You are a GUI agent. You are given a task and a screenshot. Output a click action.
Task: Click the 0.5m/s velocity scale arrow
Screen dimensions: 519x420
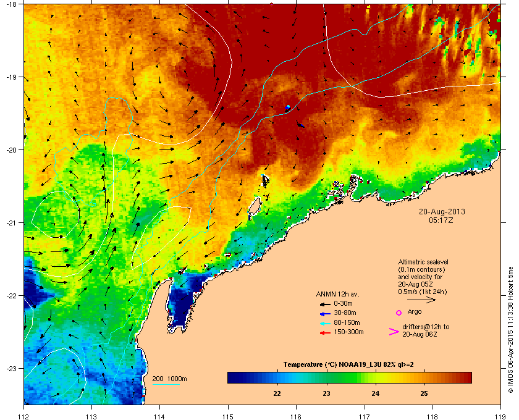(421, 300)
